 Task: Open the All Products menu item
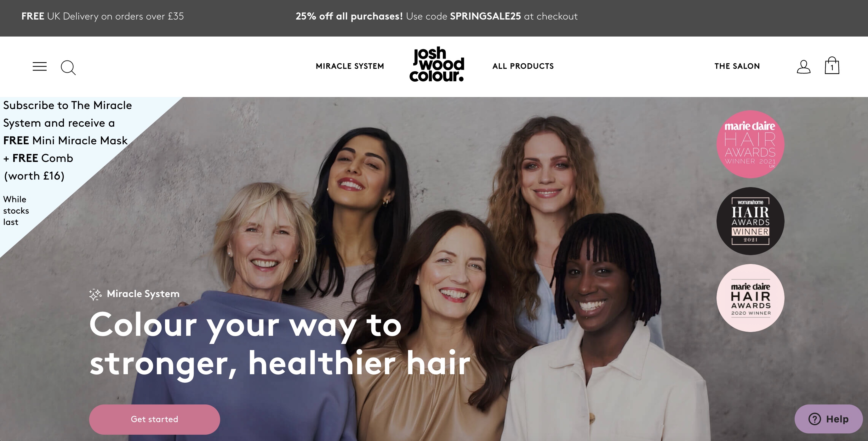(x=523, y=66)
